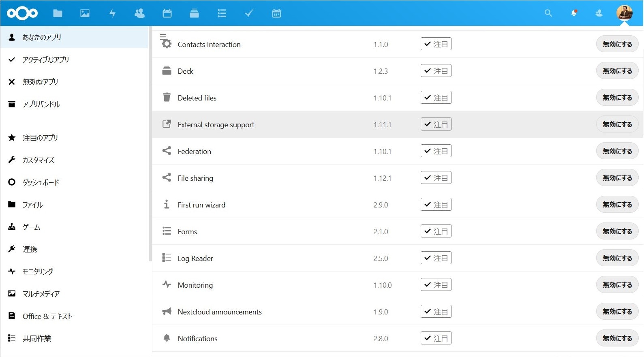644x357 pixels.
Task: Open 共同作業 category
Action: pos(75,338)
